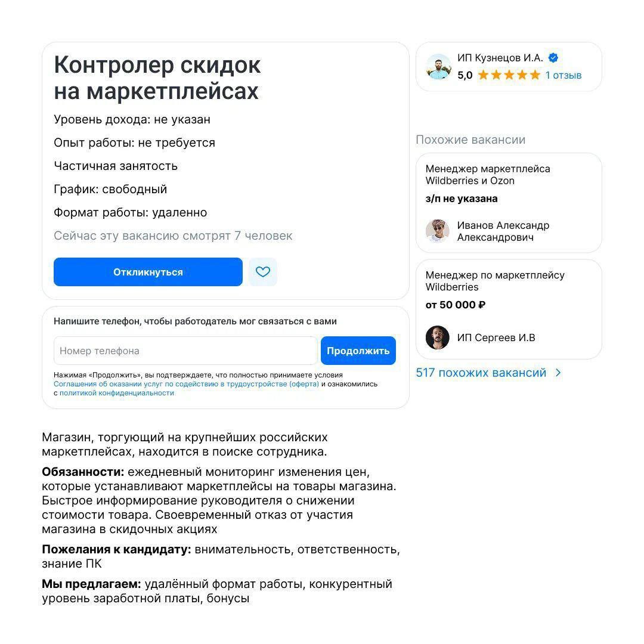Click Иванов Александр Александрович avatar

[x=437, y=231]
